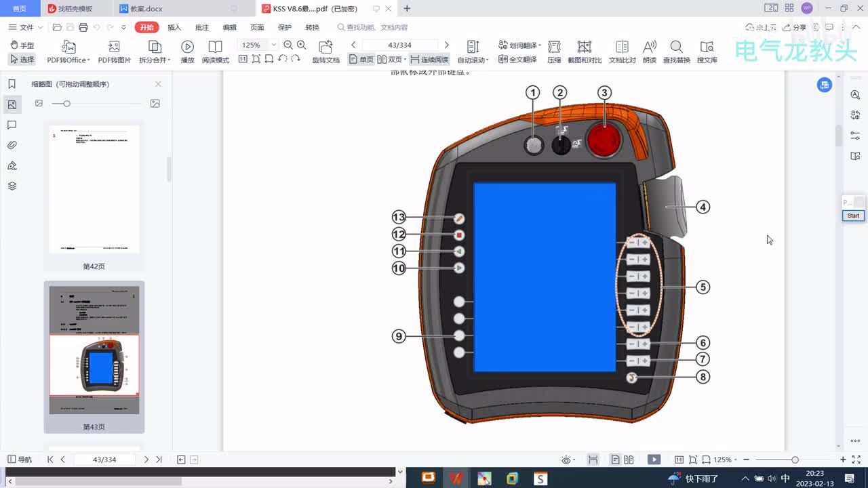Image resolution: width=868 pixels, height=488 pixels.
Task: Switch to the 编辑 ribbon tab
Action: coord(230,27)
